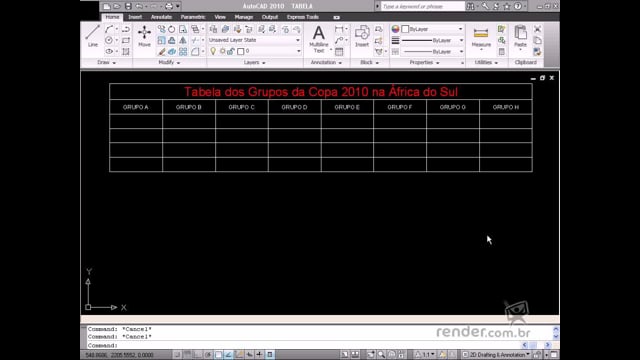Select the Ellipse draw tool
This screenshot has height=360, width=640.
click(109, 51)
